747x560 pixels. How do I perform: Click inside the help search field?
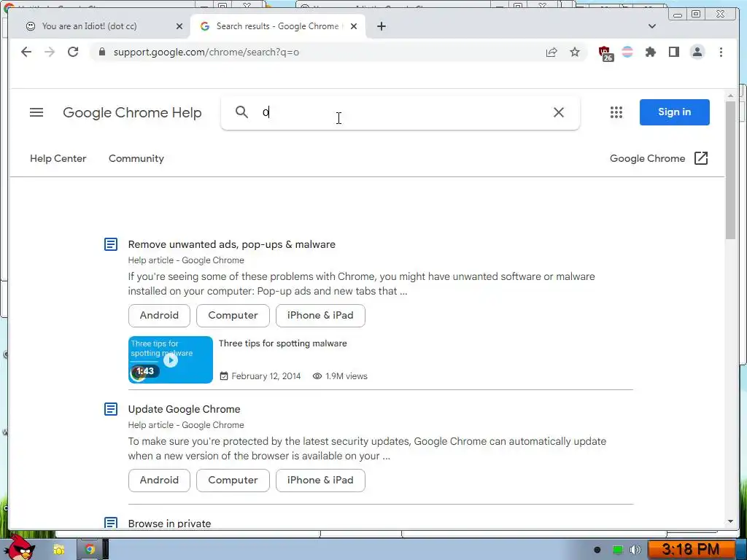pyautogui.click(x=400, y=112)
